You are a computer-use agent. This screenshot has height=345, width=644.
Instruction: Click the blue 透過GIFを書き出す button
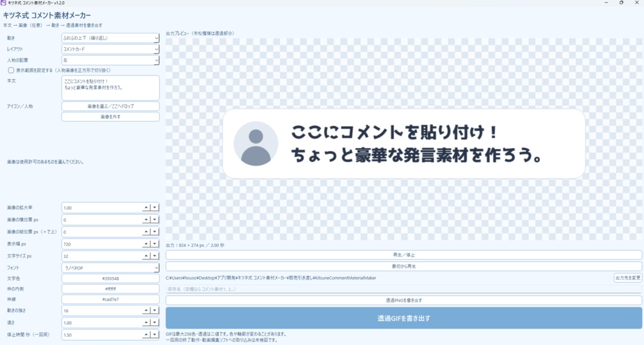point(404,318)
